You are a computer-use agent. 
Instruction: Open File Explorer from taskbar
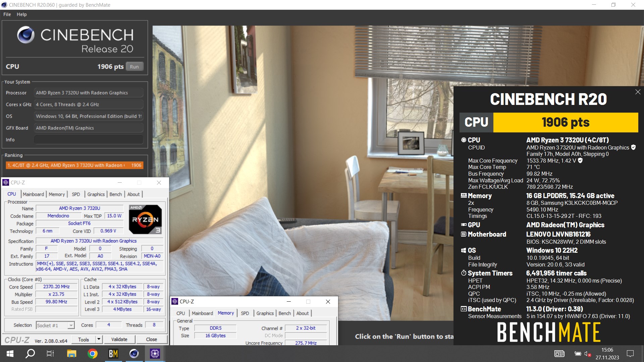point(71,353)
